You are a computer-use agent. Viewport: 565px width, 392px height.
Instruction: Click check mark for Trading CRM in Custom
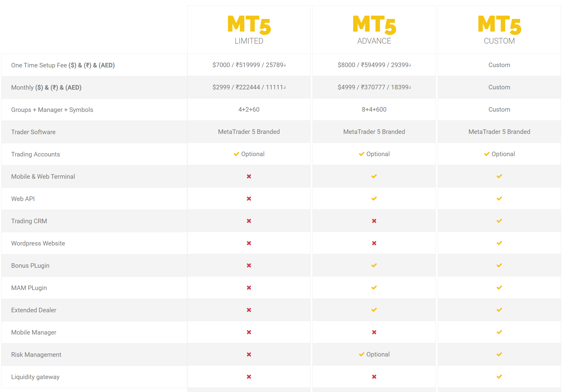coord(499,221)
